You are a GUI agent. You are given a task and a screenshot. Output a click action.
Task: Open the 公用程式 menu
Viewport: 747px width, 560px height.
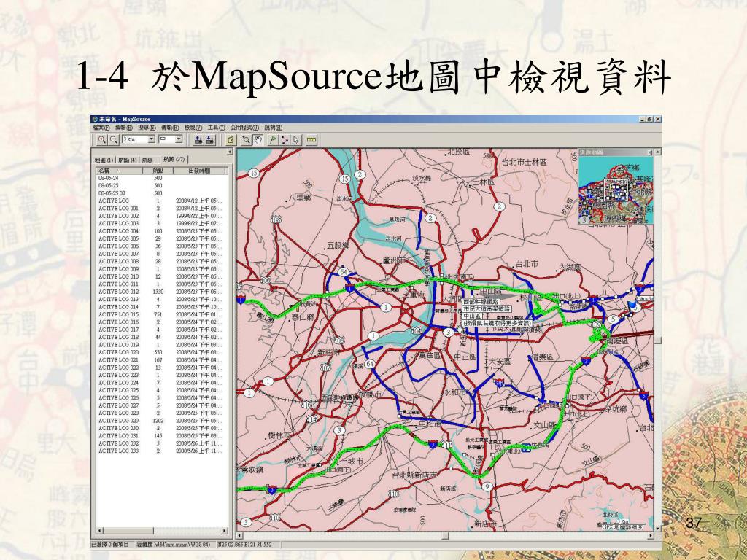pos(244,128)
